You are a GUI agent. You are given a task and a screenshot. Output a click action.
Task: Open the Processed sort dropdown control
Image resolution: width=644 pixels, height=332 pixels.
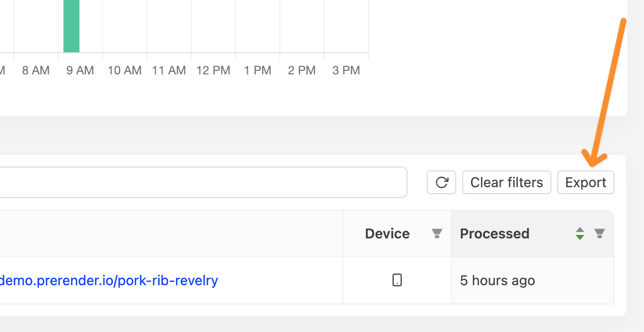[x=580, y=233]
